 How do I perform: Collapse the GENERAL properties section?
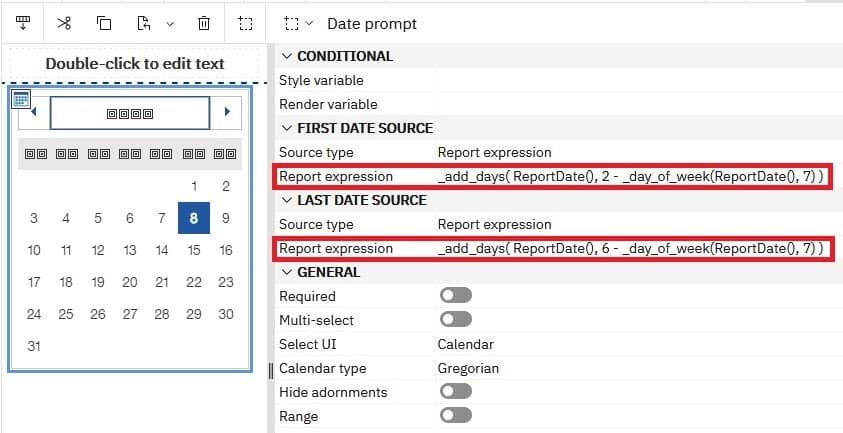pyautogui.click(x=287, y=272)
